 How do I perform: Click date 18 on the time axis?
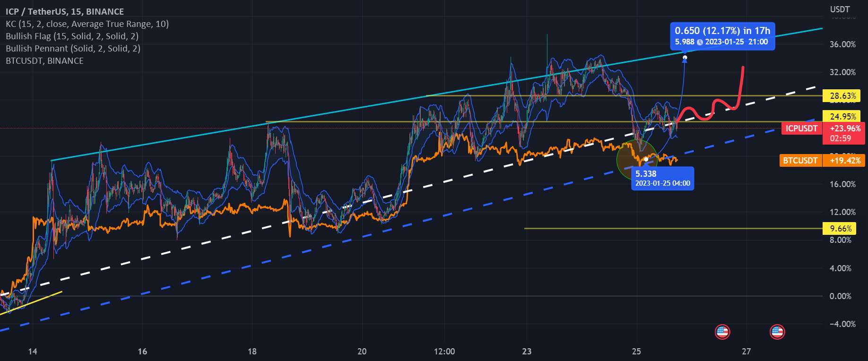[252, 351]
